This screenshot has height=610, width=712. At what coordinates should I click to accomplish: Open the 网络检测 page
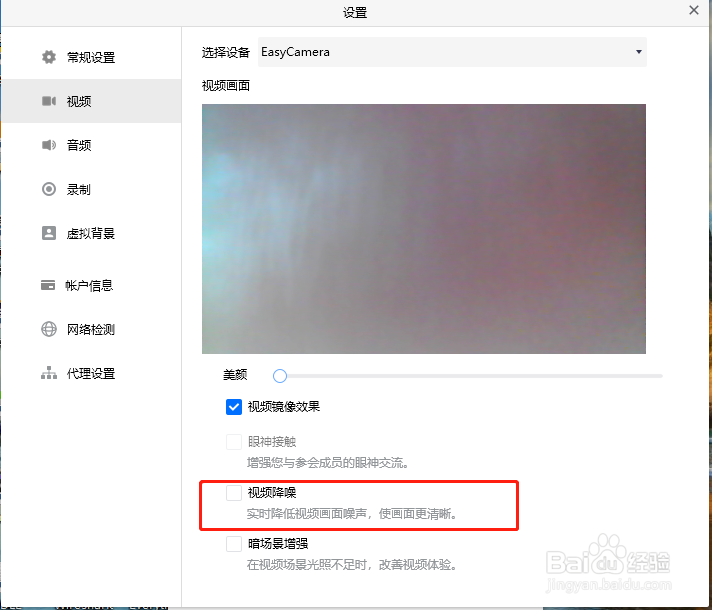(x=91, y=329)
